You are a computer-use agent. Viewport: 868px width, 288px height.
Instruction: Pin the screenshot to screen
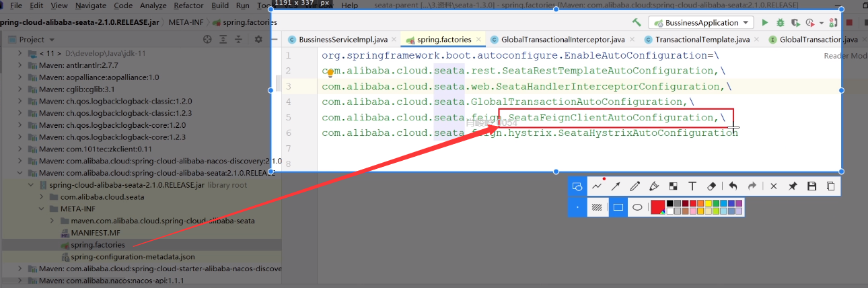(x=793, y=186)
